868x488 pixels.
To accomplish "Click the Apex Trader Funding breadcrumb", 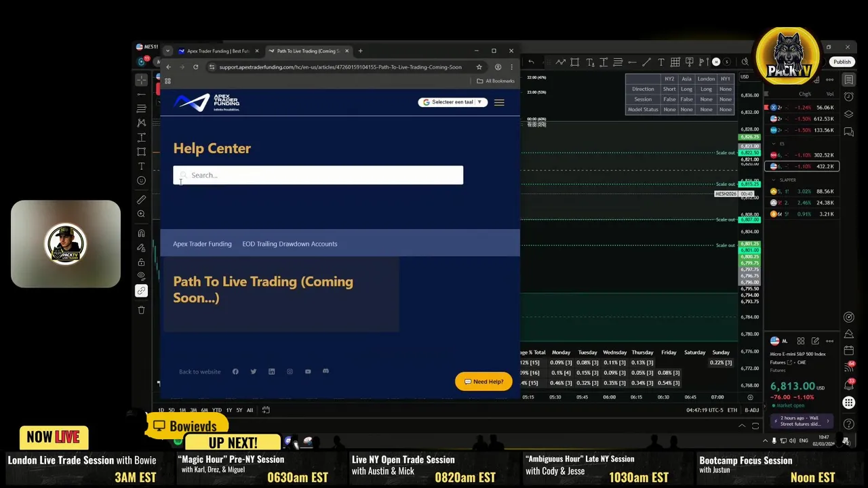I will [202, 244].
